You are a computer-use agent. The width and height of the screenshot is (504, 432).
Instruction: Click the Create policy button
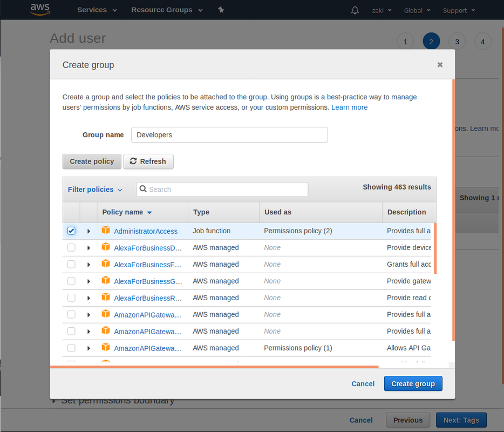click(92, 161)
